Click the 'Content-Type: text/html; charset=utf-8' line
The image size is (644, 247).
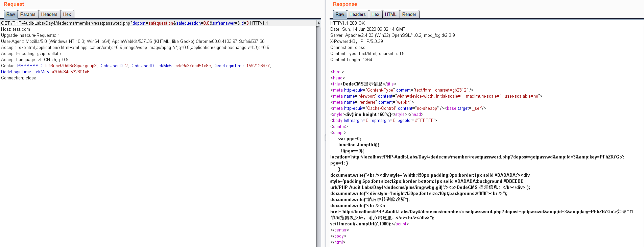[x=367, y=54]
